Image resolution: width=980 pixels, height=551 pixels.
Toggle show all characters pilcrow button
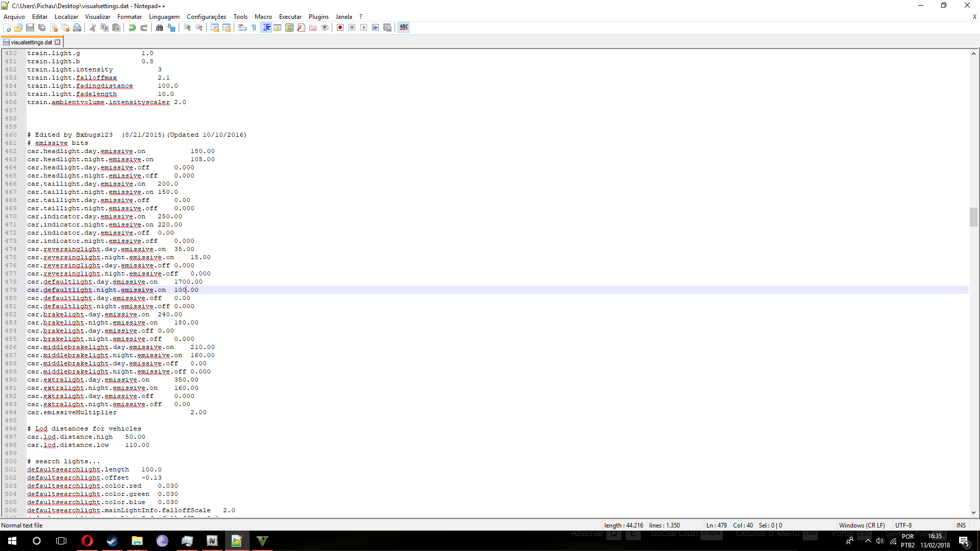pyautogui.click(x=254, y=28)
